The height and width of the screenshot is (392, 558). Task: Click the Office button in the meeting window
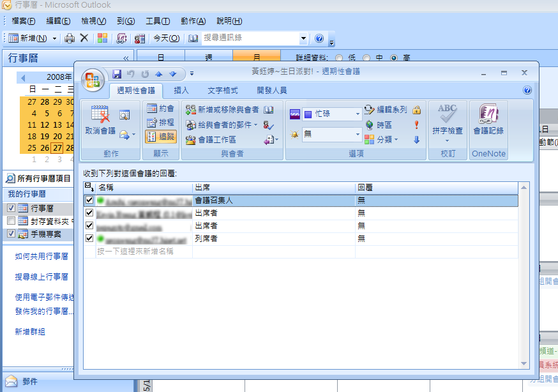pyautogui.click(x=93, y=80)
